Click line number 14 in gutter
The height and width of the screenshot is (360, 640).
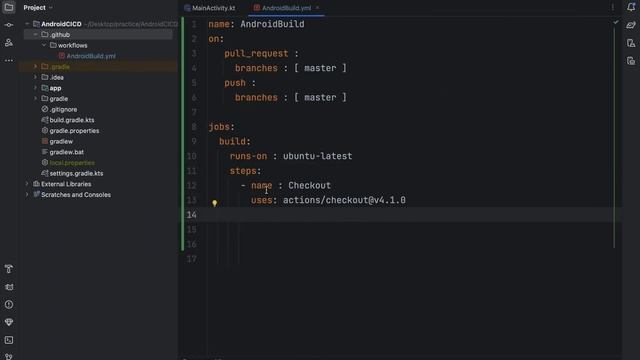191,215
